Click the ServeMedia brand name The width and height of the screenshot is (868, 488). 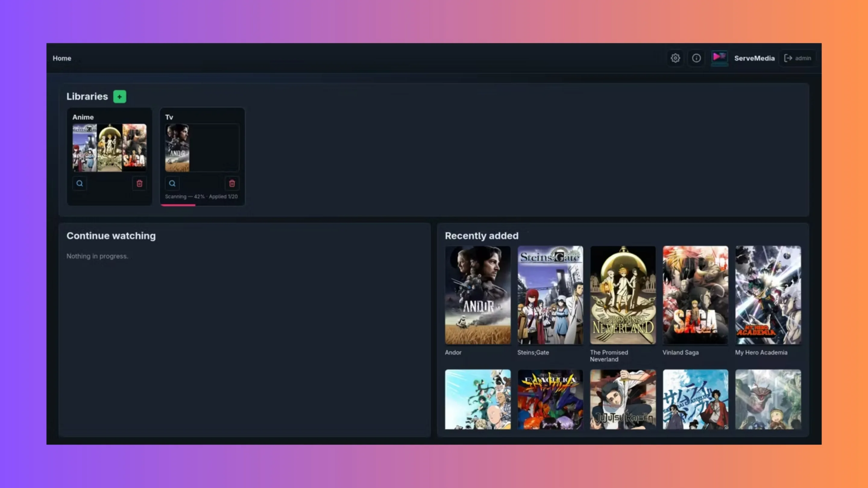(754, 58)
